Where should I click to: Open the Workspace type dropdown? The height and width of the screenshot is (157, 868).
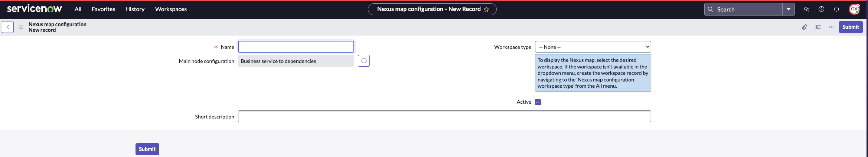(x=593, y=47)
